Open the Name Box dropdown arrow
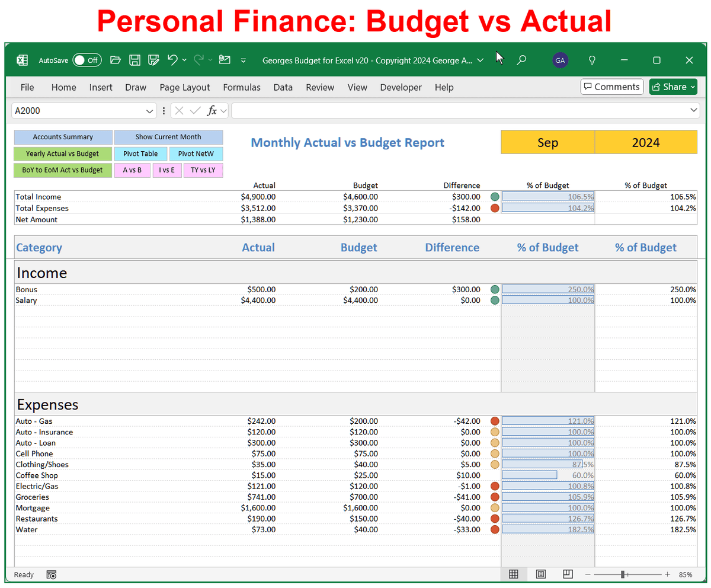This screenshot has width=711, height=588. (x=149, y=111)
